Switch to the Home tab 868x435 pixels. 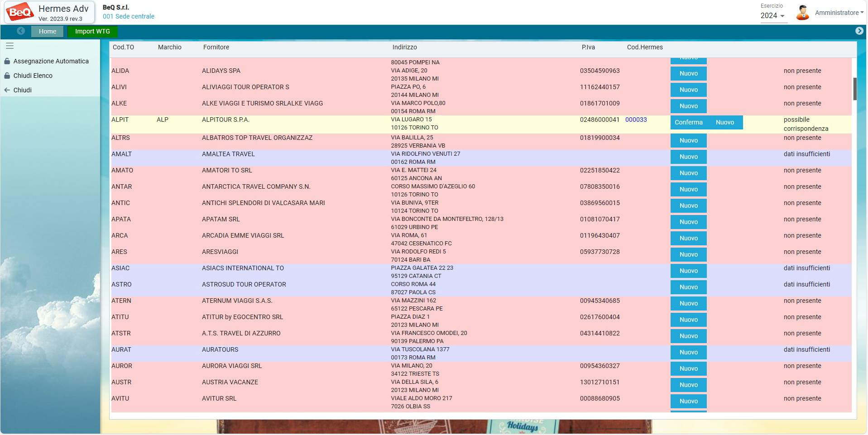pyautogui.click(x=48, y=31)
